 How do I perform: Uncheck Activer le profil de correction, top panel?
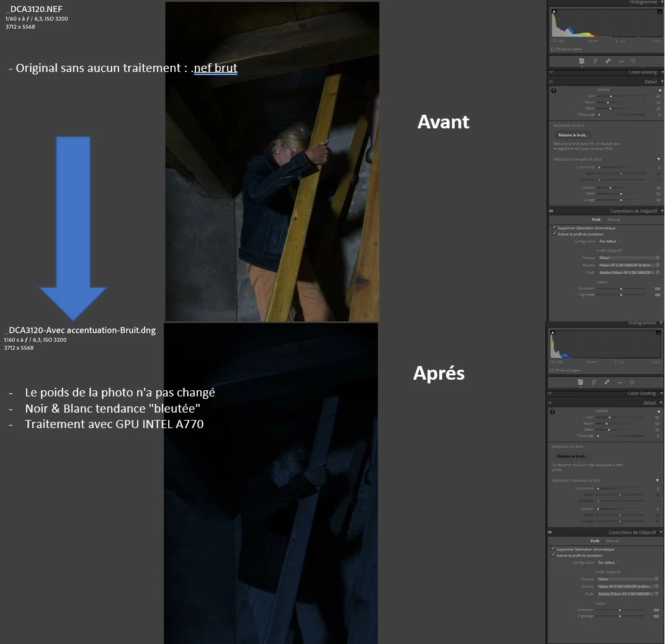554,234
